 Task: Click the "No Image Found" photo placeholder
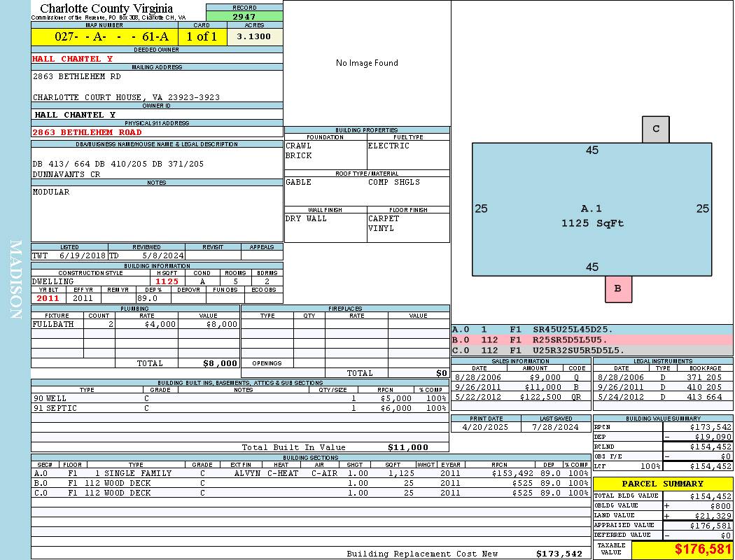click(367, 63)
